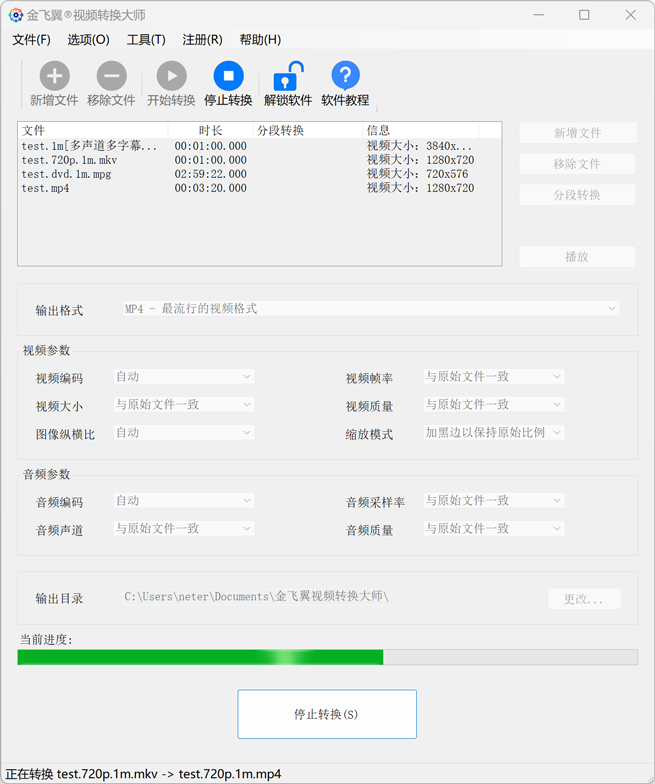Expand the 输出格式 MP4 dropdown
655x784 pixels.
click(x=371, y=308)
